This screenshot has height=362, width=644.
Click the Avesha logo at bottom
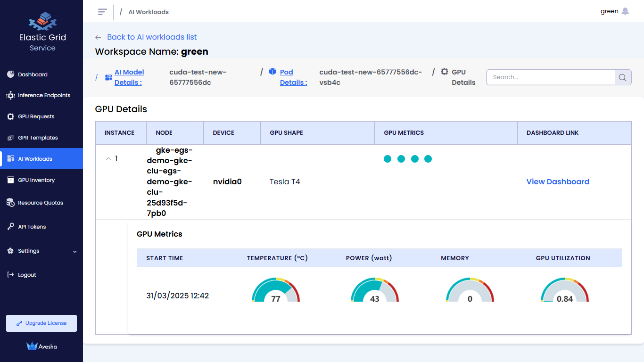(42, 346)
